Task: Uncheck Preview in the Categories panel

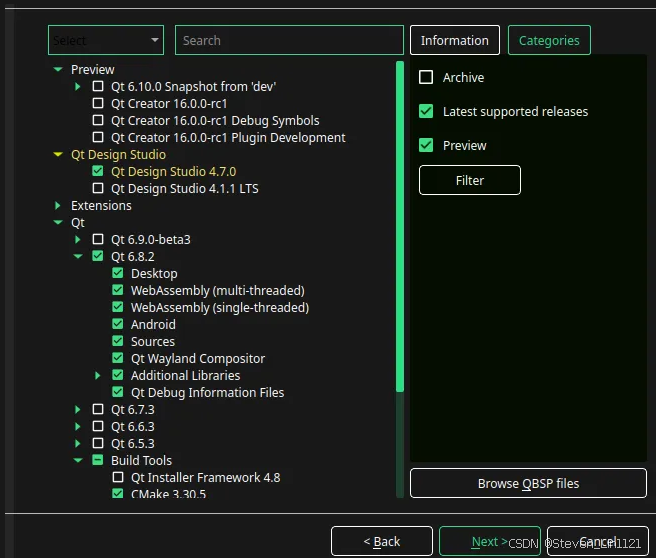Action: pos(426,145)
